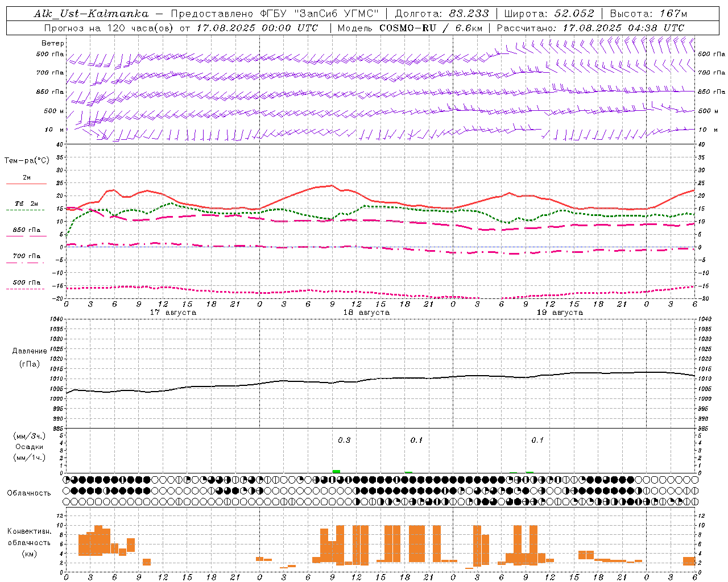Click the text Предоставлено ФГБУ "ЗапСиб УГМС"
The image size is (728, 582).
click(x=275, y=14)
